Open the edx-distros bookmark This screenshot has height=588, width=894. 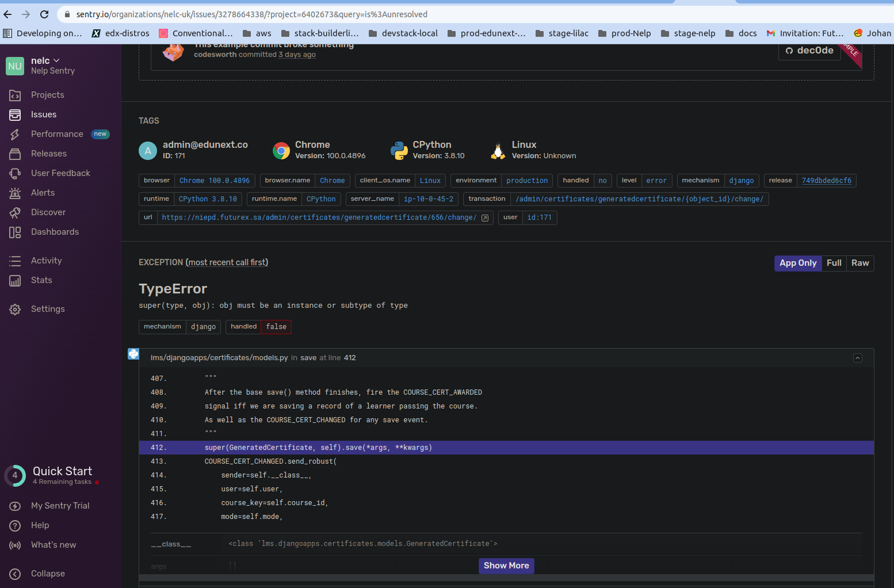(120, 33)
